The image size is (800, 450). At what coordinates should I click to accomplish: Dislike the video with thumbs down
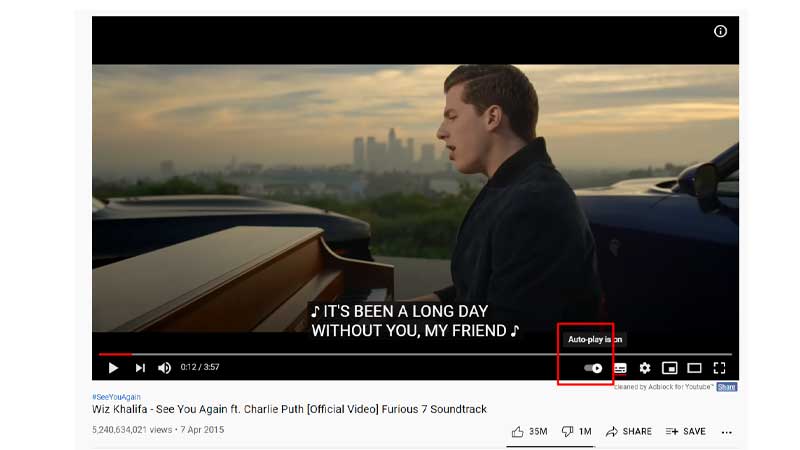577,432
